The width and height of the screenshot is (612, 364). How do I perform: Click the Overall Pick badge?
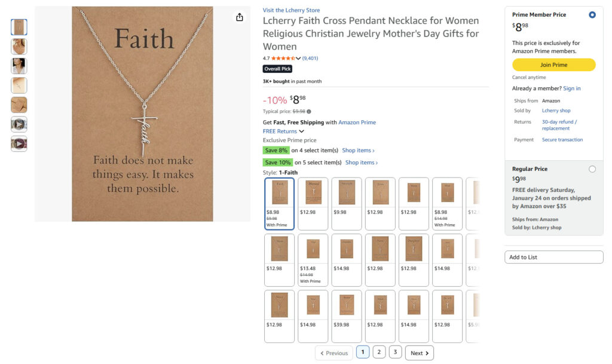click(x=277, y=70)
